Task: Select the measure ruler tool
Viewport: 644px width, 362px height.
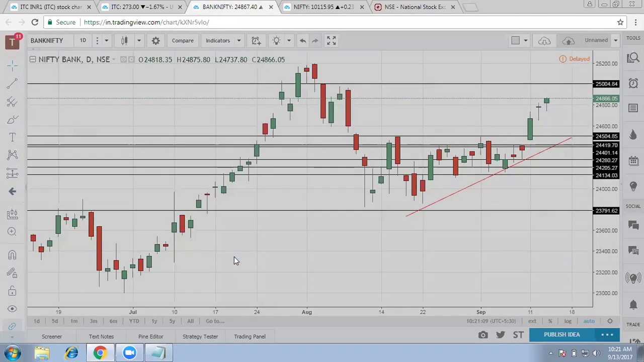Action: pos(13,214)
